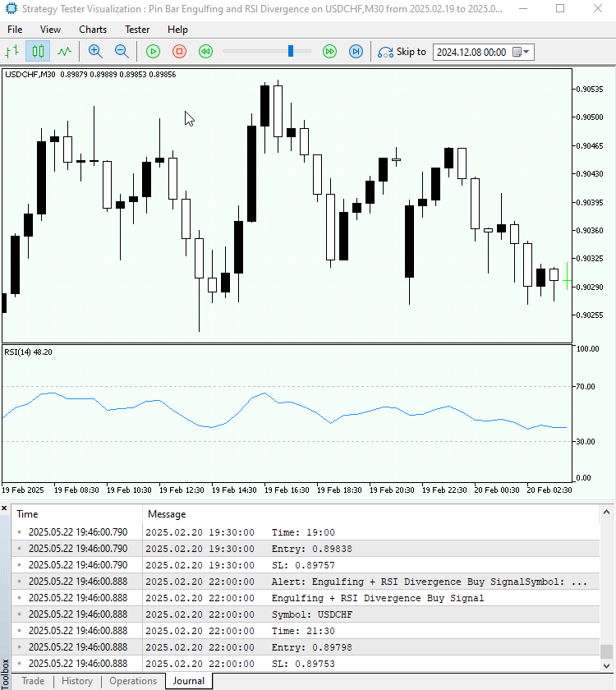This screenshot has width=616, height=690.
Task: Click the journal scrollbar thumb
Action: coord(606,651)
